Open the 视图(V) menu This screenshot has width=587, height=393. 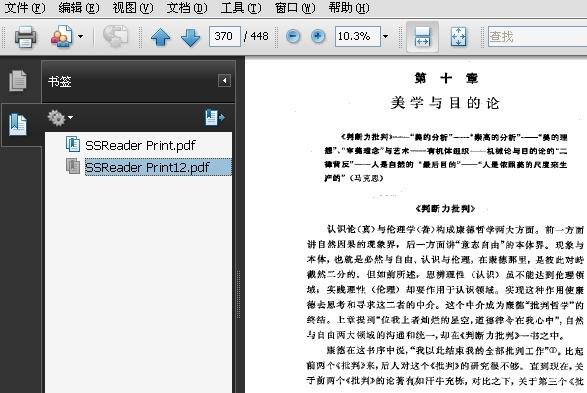click(x=133, y=7)
